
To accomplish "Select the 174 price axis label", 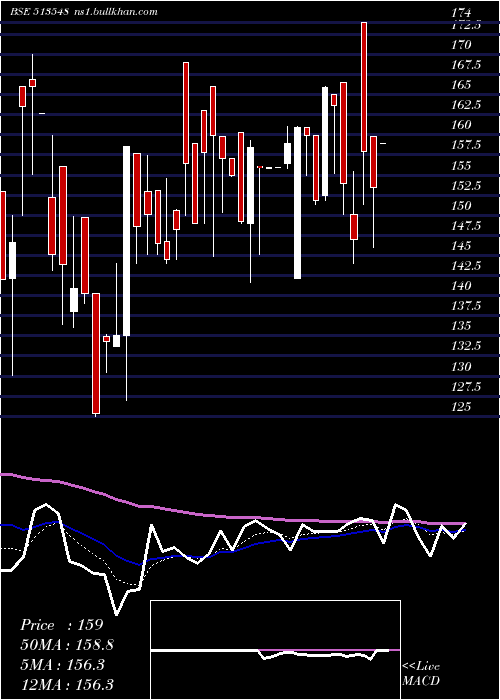I will pyautogui.click(x=461, y=12).
